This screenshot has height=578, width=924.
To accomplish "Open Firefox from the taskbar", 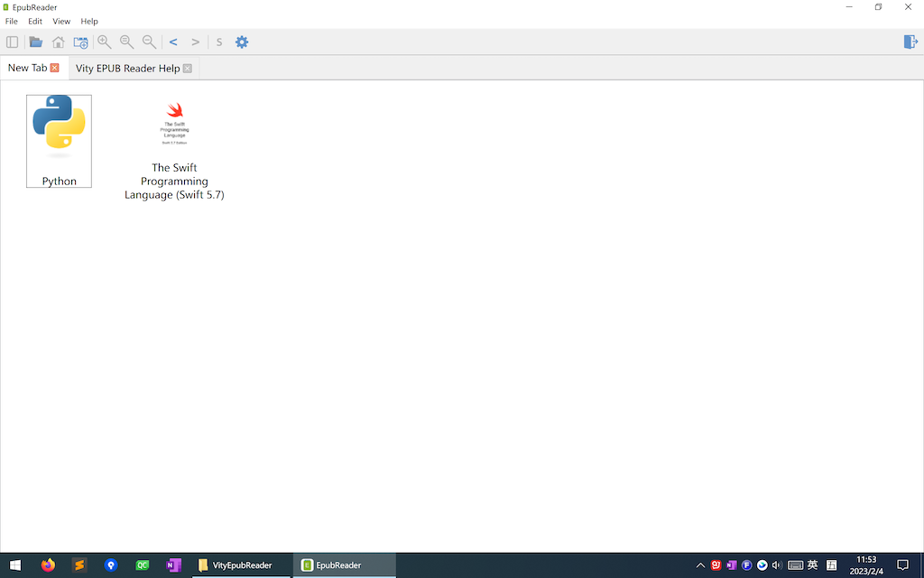I will tap(47, 564).
